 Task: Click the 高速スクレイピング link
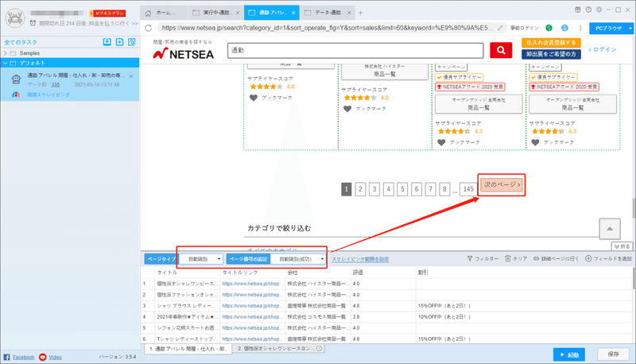pyautogui.click(x=48, y=95)
